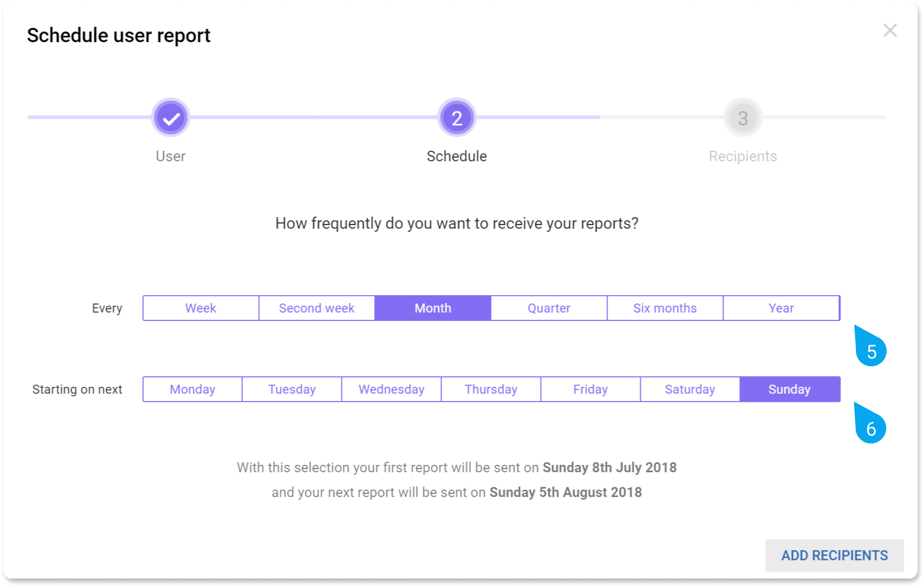Pick Six months frequency

point(665,308)
